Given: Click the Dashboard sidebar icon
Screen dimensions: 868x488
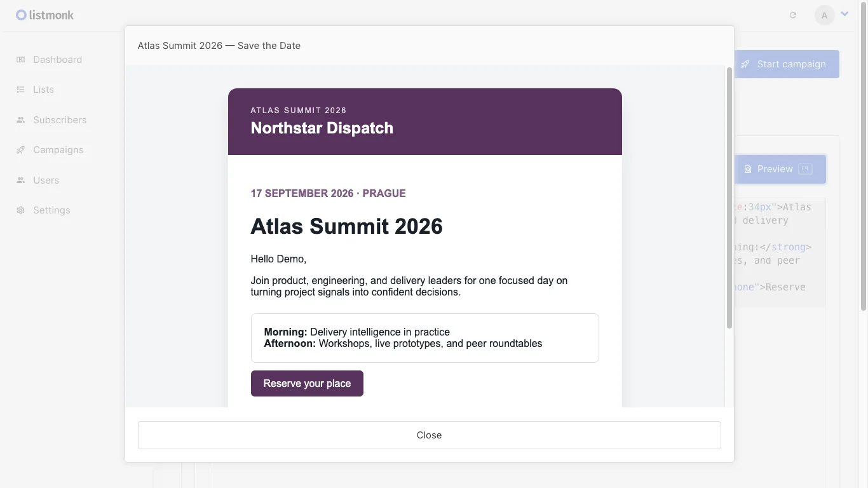Looking at the screenshot, I should coord(21,60).
